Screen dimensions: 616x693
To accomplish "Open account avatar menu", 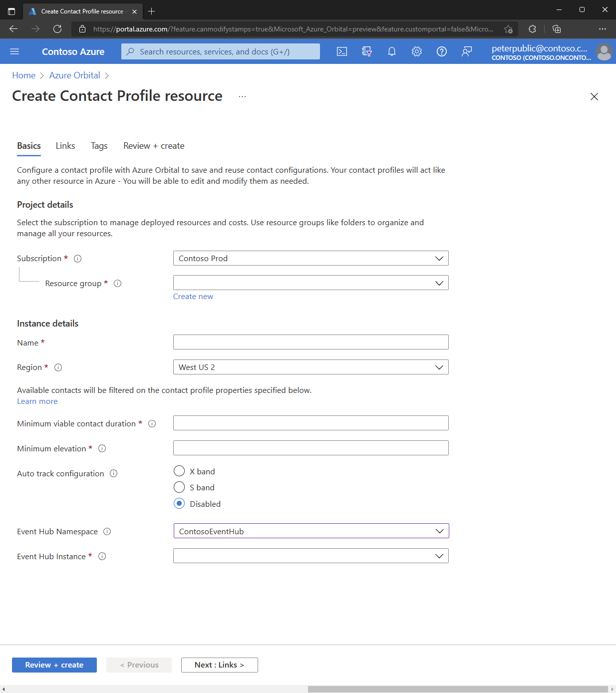I will [604, 51].
